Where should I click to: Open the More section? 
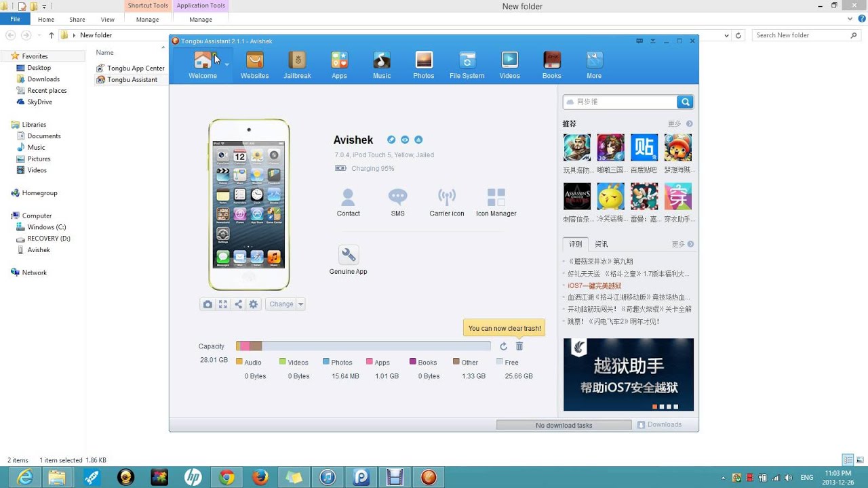pos(594,65)
